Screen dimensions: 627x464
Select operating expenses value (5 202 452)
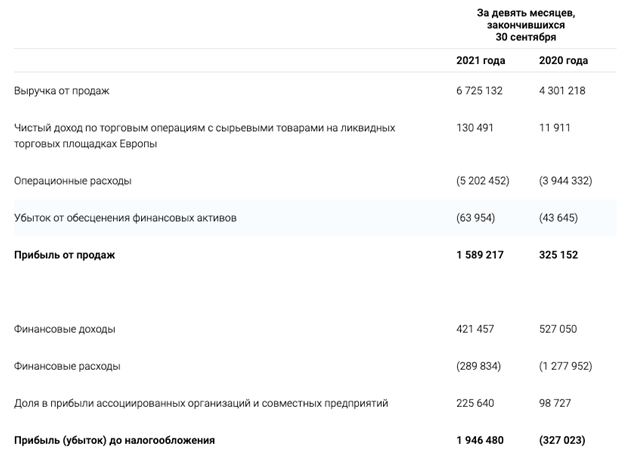(x=481, y=181)
